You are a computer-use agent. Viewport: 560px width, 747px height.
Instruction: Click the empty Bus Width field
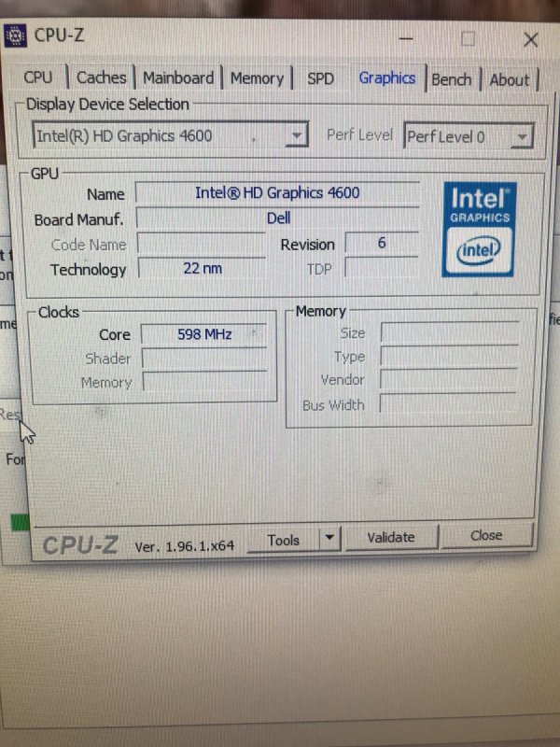point(448,403)
